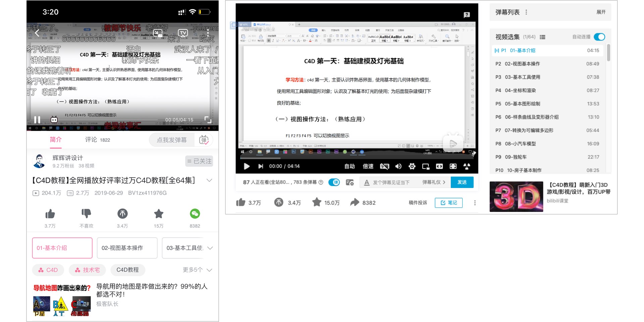Tap the picture-in-picture icon in mobile player
The height and width of the screenshot is (322, 644).
click(x=158, y=33)
